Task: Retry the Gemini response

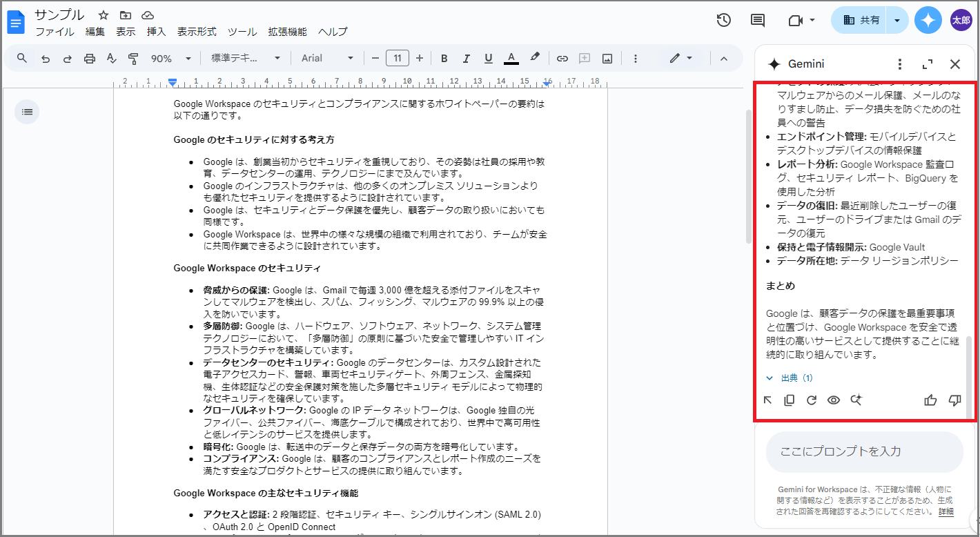Action: pos(812,400)
